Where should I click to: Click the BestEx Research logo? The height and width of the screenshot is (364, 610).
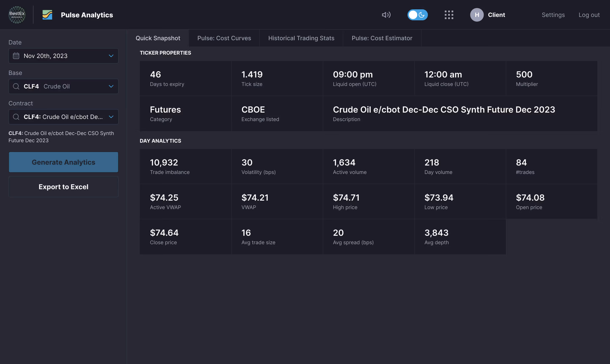click(x=17, y=14)
